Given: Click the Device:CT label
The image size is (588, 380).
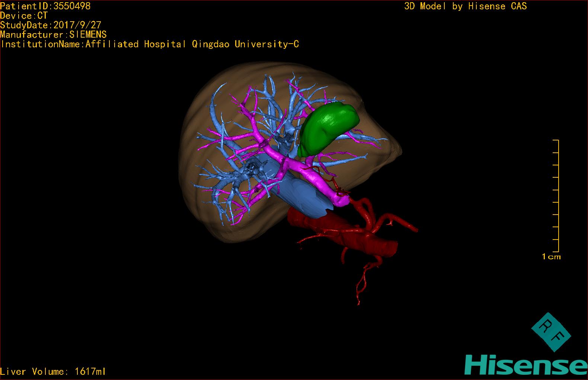Looking at the screenshot, I should coord(24,16).
